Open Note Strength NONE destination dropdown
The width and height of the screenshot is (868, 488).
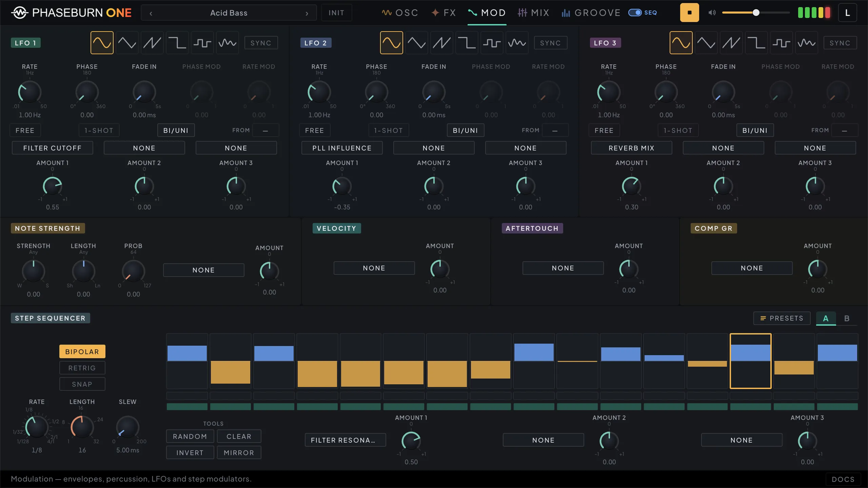point(204,270)
